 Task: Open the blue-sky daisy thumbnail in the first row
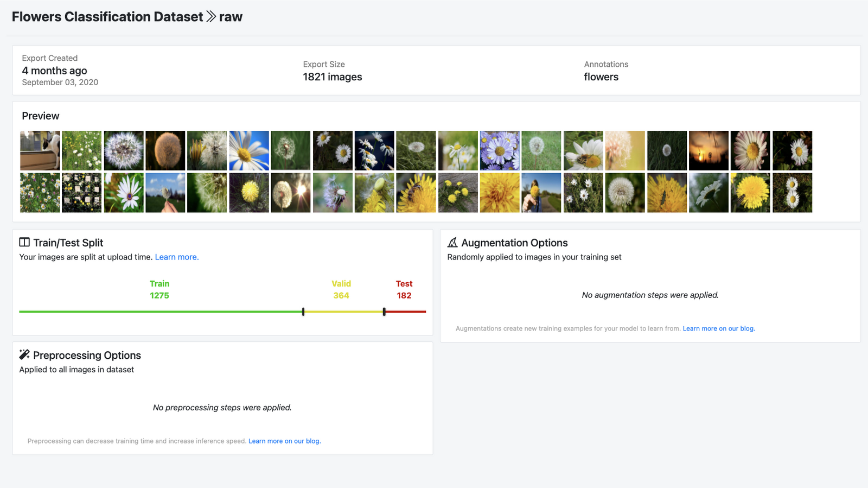pyautogui.click(x=249, y=150)
